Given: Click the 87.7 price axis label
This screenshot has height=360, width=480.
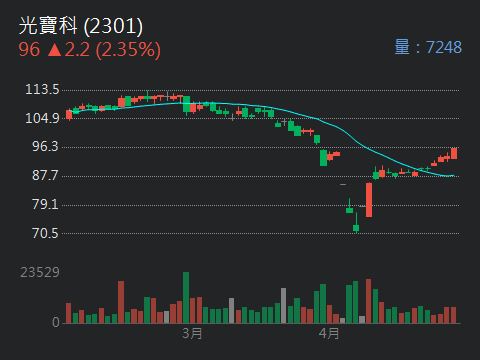Looking at the screenshot, I should (x=45, y=176).
